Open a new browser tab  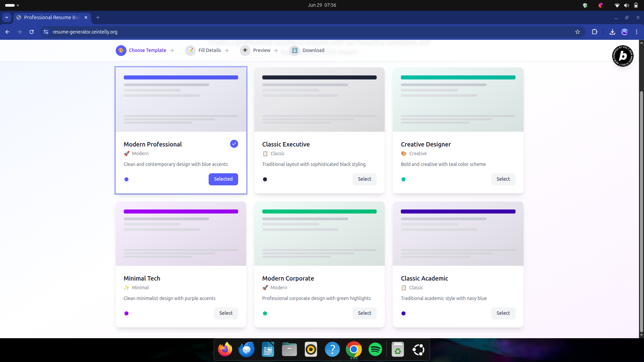point(98,17)
